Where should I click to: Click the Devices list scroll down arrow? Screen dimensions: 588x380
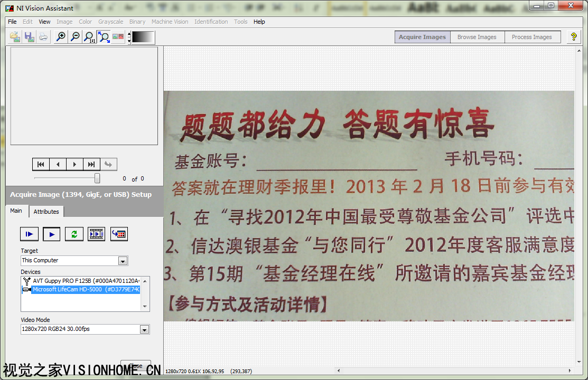(x=145, y=307)
